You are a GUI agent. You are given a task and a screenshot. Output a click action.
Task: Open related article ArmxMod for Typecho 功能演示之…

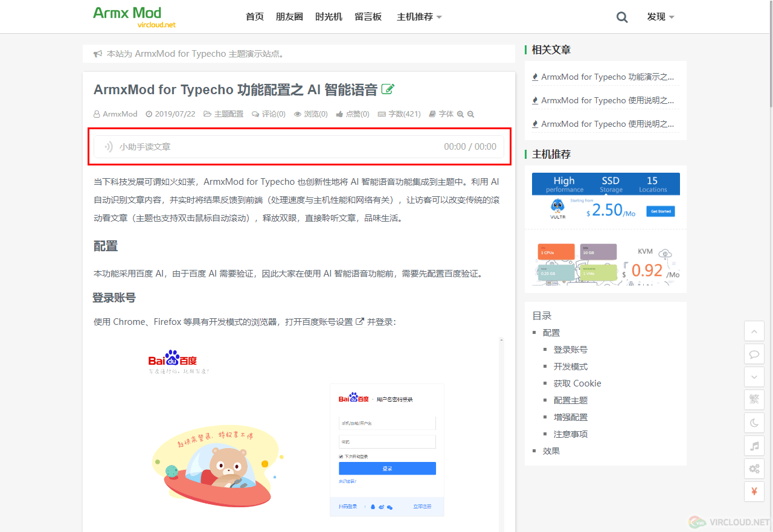[608, 77]
